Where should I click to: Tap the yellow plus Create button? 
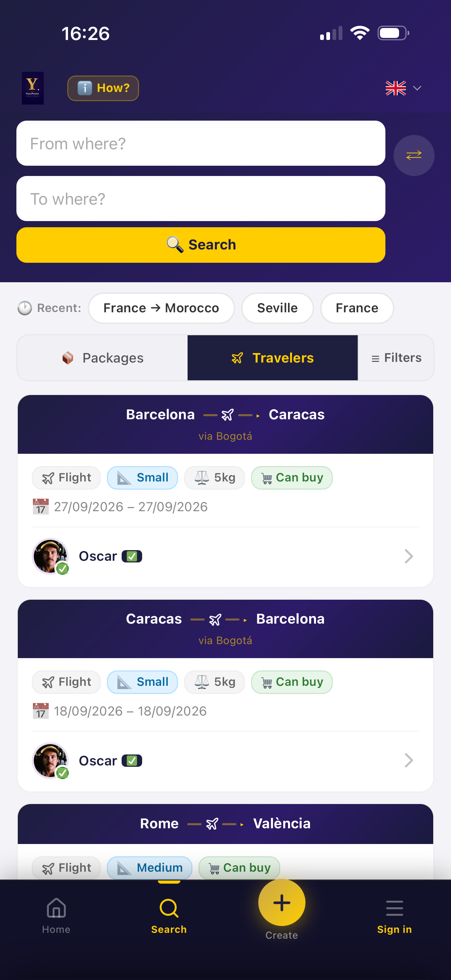(282, 902)
